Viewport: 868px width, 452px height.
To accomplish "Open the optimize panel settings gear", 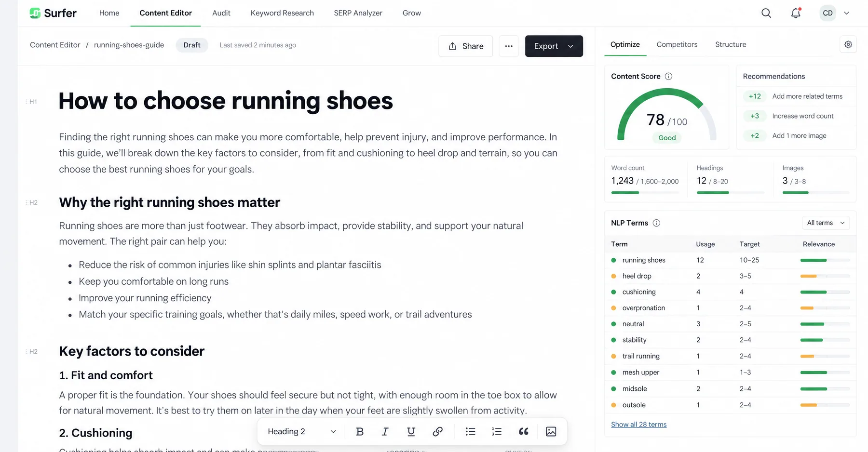I will [848, 44].
